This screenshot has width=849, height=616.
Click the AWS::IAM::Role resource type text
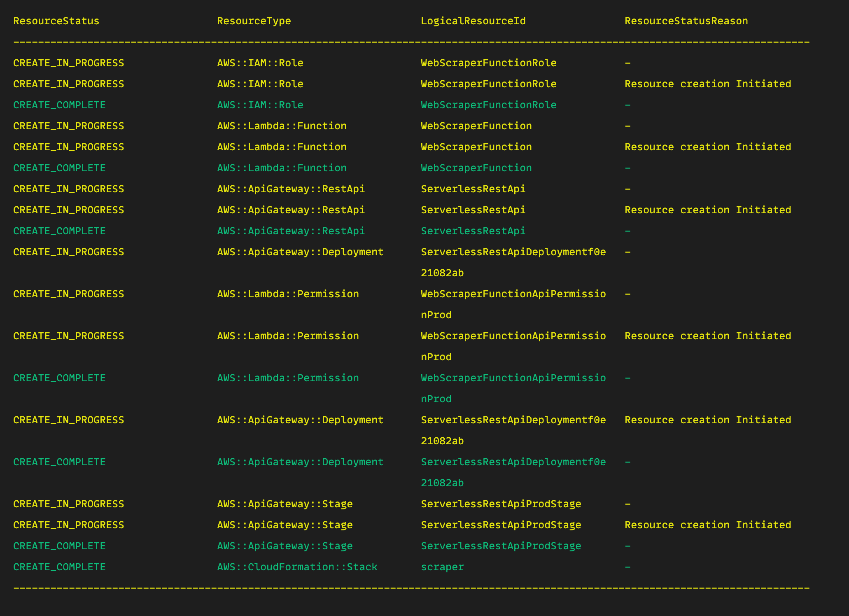click(x=260, y=63)
